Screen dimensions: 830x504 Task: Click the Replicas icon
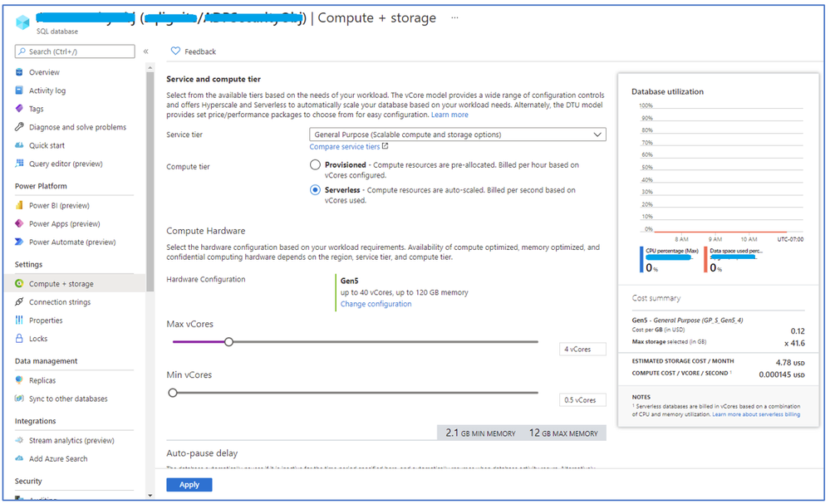pyautogui.click(x=20, y=380)
